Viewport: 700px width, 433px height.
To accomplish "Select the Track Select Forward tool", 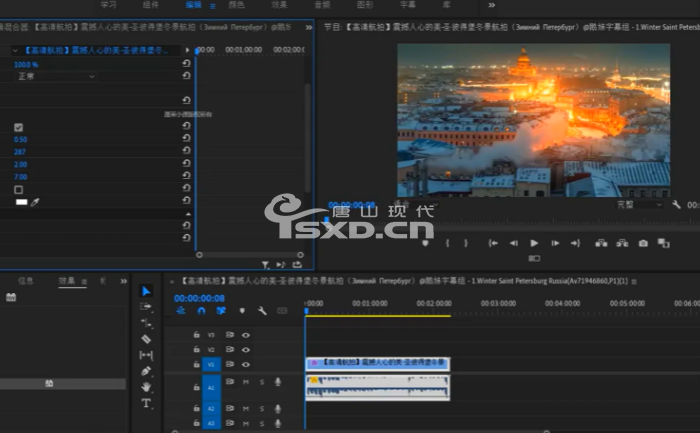I will point(146,307).
